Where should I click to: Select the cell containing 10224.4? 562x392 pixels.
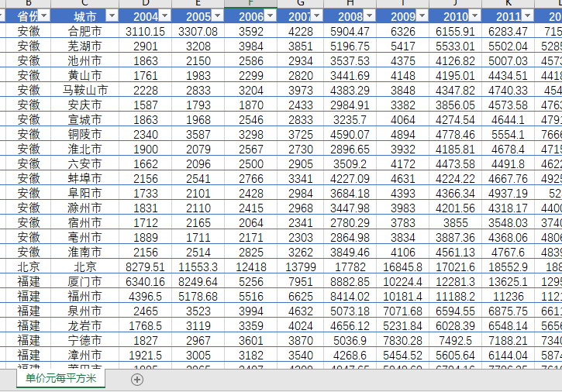click(x=402, y=281)
